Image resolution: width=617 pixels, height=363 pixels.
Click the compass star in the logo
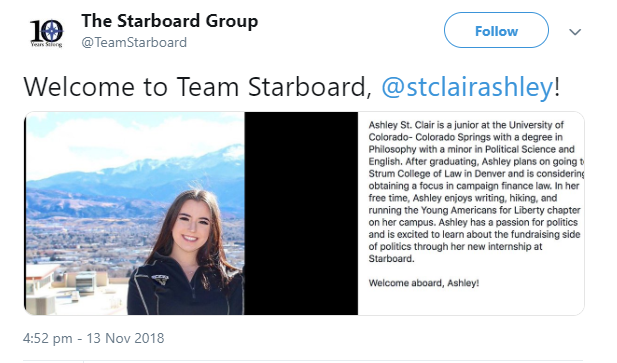point(53,30)
